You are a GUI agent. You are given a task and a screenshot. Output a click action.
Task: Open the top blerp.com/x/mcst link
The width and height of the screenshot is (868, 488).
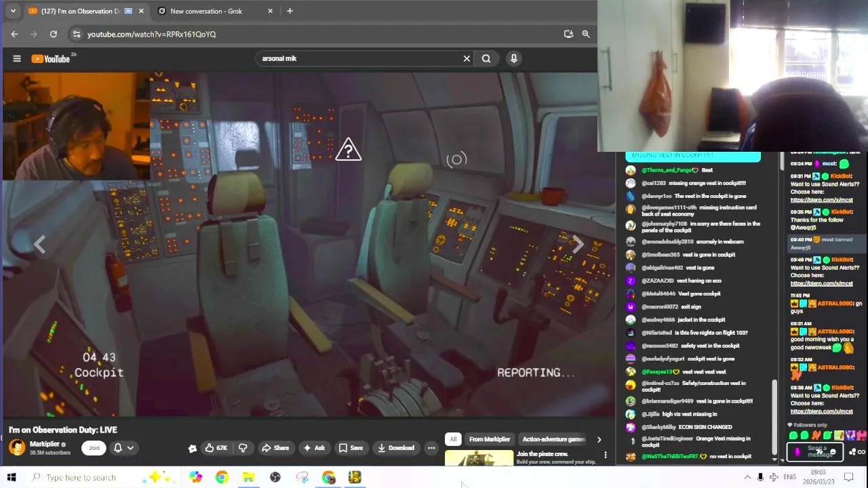[x=821, y=200]
